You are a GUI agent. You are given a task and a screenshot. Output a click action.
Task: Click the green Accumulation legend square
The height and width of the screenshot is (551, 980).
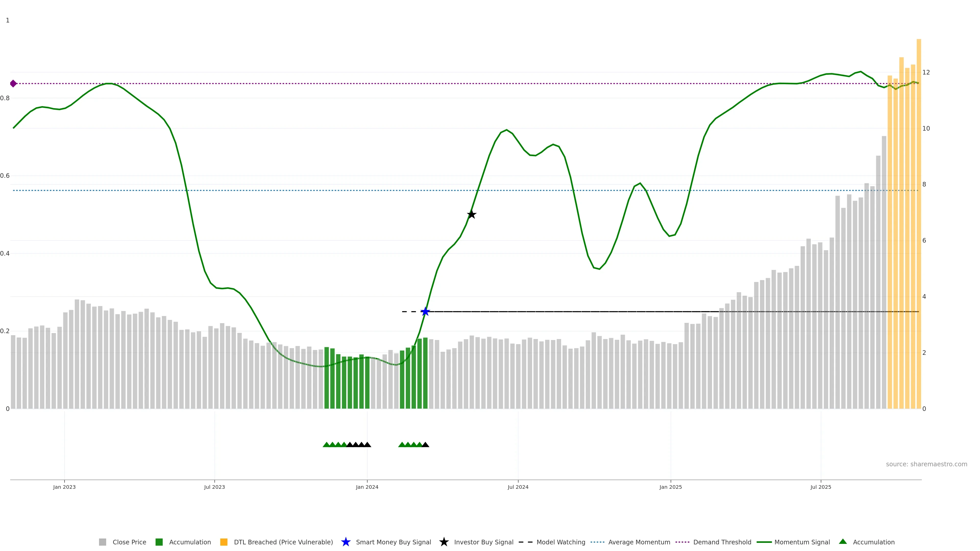(x=159, y=542)
